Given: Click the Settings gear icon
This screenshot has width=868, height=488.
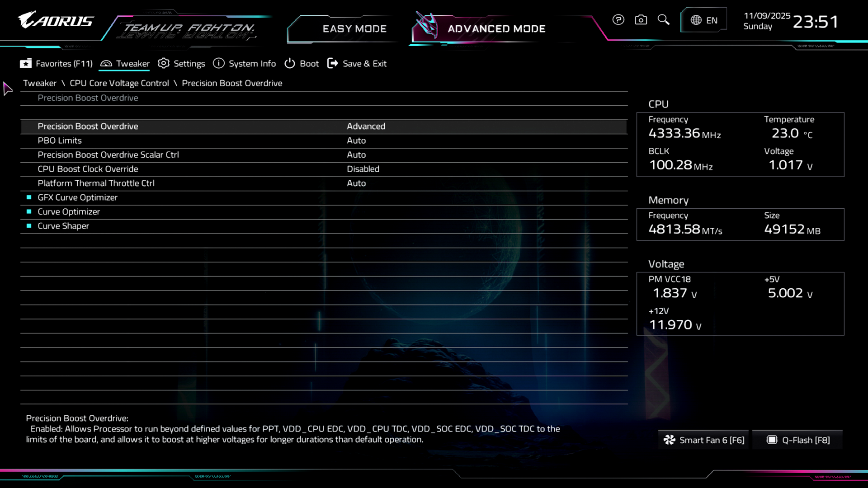Looking at the screenshot, I should (x=164, y=64).
